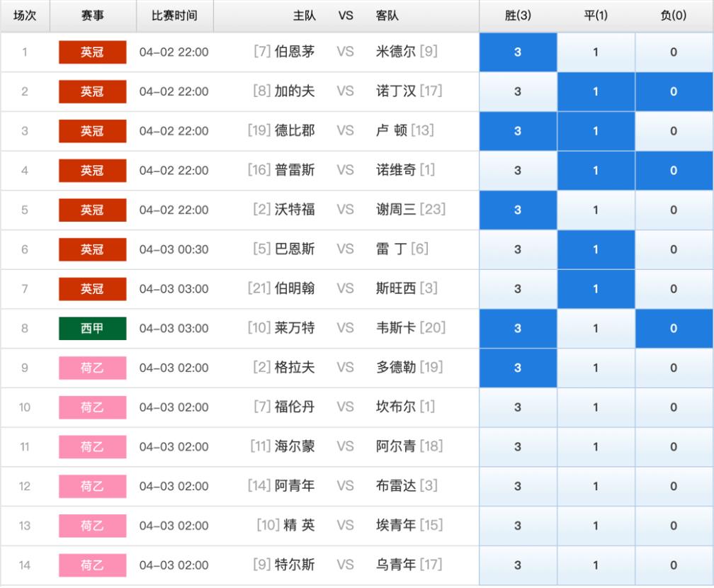Deselect win (3) for 莱万特 vs 韦斯卡

pos(518,329)
